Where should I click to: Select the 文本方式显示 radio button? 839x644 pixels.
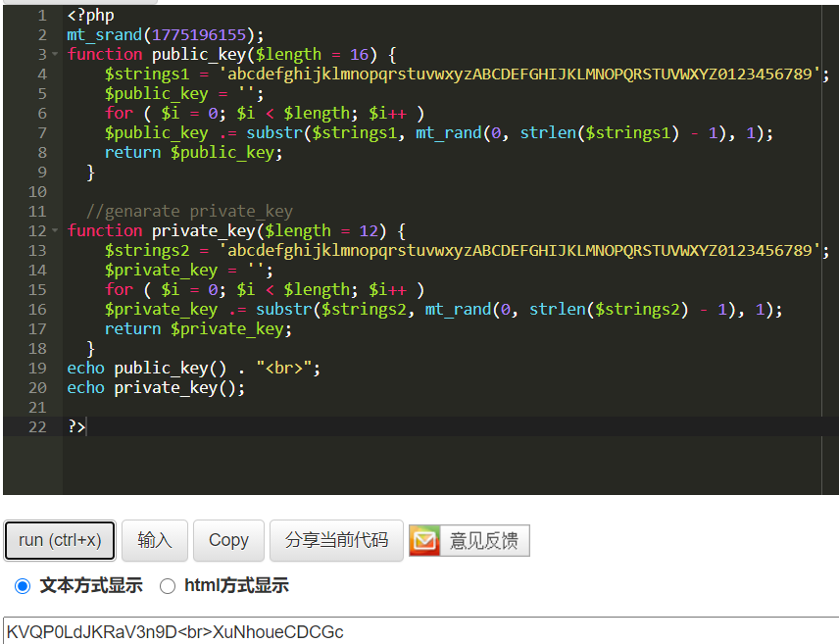(23, 586)
